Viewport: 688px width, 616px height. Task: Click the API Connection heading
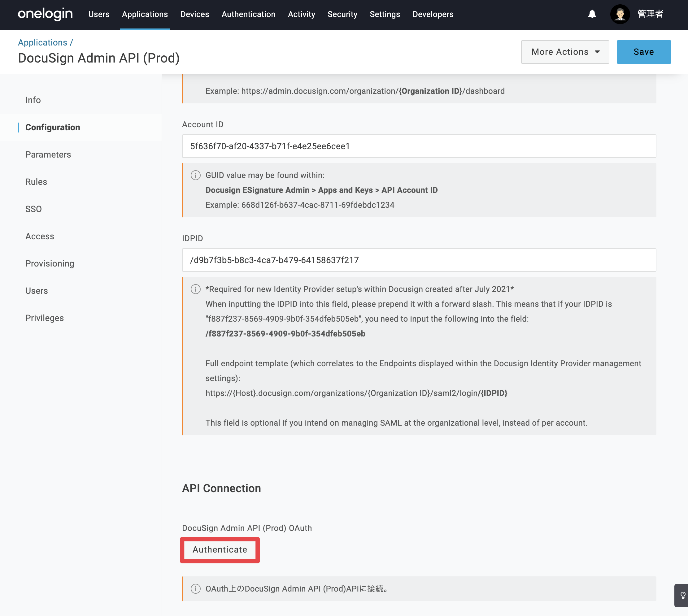pyautogui.click(x=221, y=488)
